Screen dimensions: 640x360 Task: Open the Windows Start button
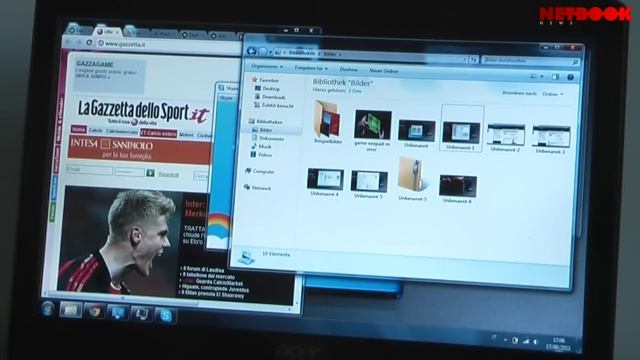point(48,309)
